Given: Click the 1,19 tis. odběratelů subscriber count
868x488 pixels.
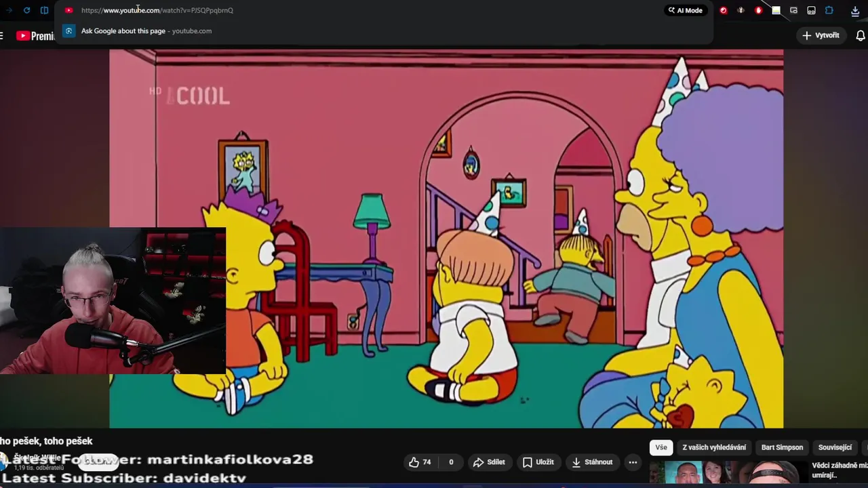Looking at the screenshot, I should click(x=39, y=468).
